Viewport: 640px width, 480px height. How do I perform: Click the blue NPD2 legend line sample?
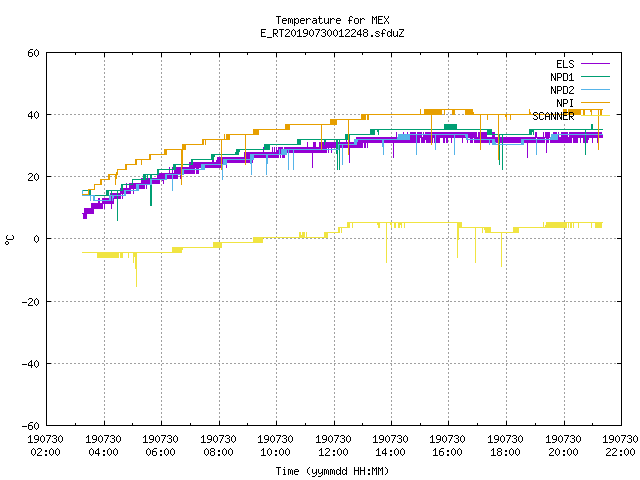[x=595, y=89]
